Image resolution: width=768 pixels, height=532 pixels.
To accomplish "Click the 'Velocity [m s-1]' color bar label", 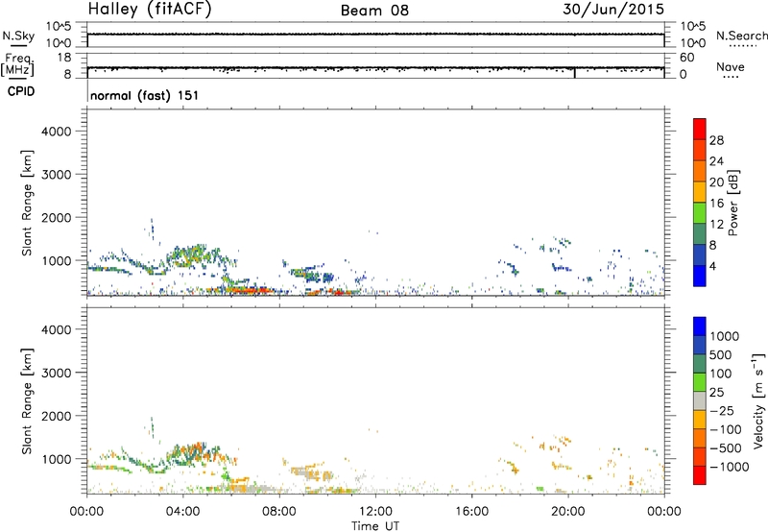I will coord(758,400).
